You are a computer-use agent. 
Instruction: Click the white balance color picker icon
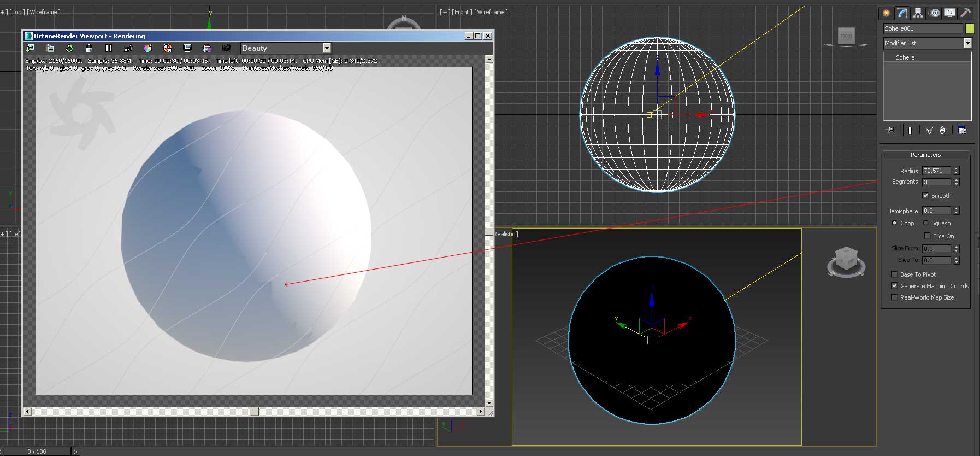point(147,48)
